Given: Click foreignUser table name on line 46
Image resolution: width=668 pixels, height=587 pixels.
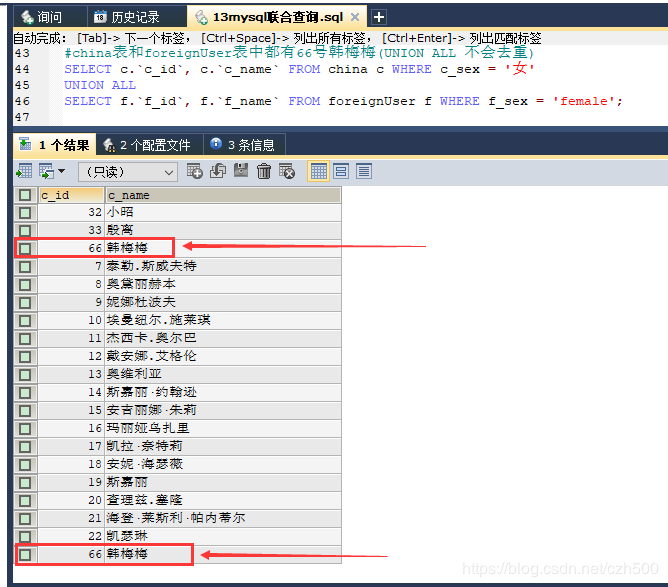Looking at the screenshot, I should point(371,101).
